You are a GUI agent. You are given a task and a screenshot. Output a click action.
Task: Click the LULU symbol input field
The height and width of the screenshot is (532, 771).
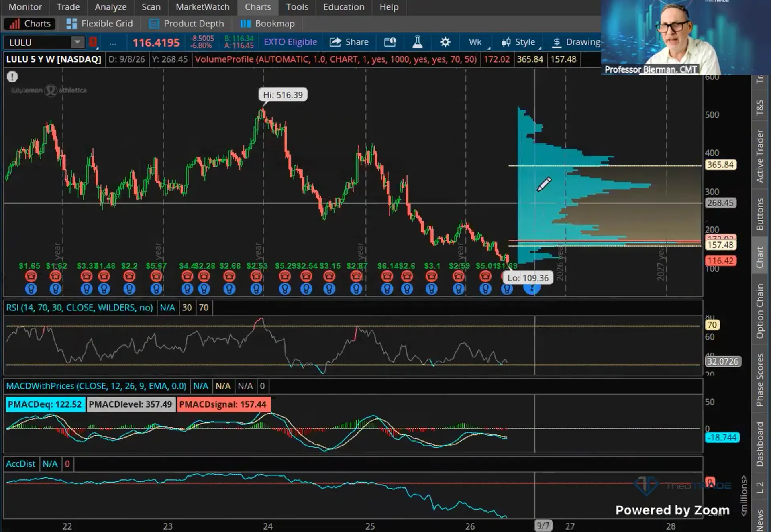click(x=37, y=42)
